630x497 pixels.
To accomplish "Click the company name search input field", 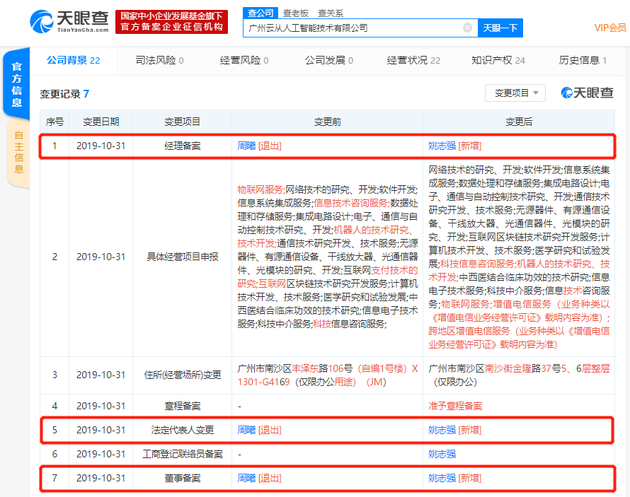I will point(354,28).
